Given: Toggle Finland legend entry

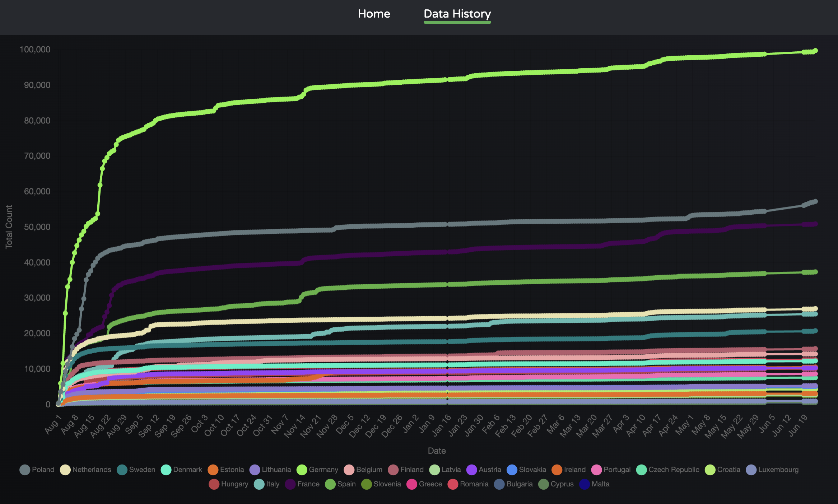Looking at the screenshot, I should click(406, 470).
